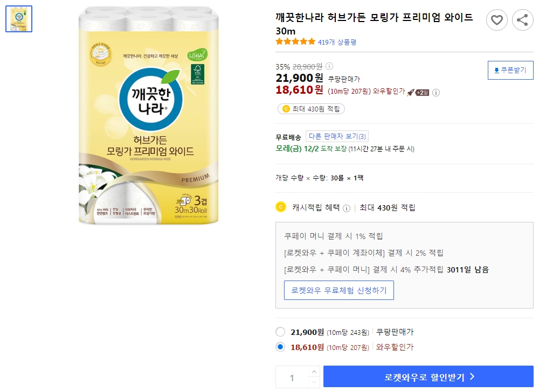This screenshot has width=539, height=392.
Task: Click inside the quantity input field
Action: (x=292, y=376)
